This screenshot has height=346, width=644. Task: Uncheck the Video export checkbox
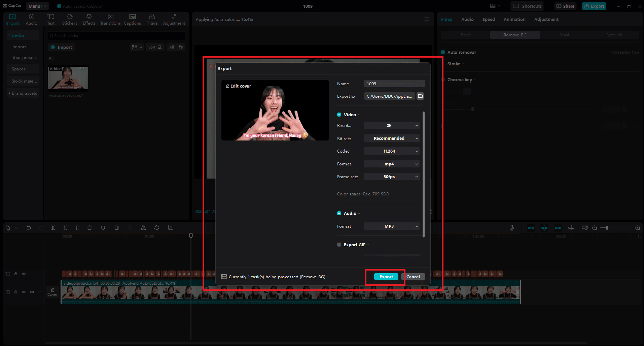339,115
